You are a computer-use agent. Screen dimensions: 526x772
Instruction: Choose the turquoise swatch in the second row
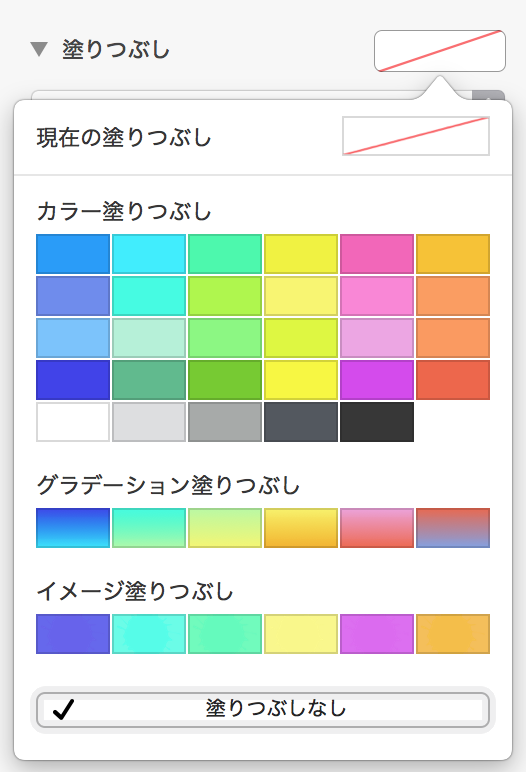tap(149, 296)
